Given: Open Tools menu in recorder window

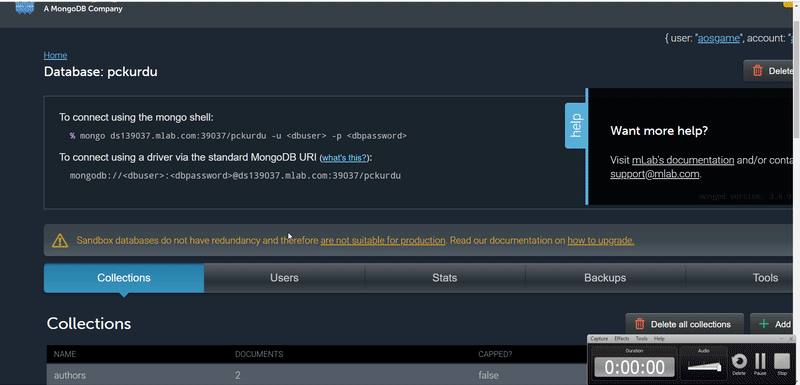Looking at the screenshot, I should (641, 339).
